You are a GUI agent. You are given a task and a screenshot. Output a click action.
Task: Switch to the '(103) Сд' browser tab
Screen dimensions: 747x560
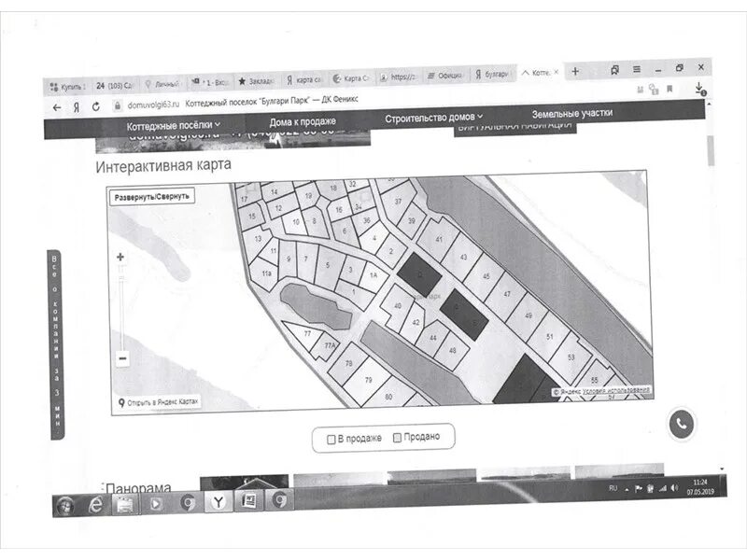[115, 86]
